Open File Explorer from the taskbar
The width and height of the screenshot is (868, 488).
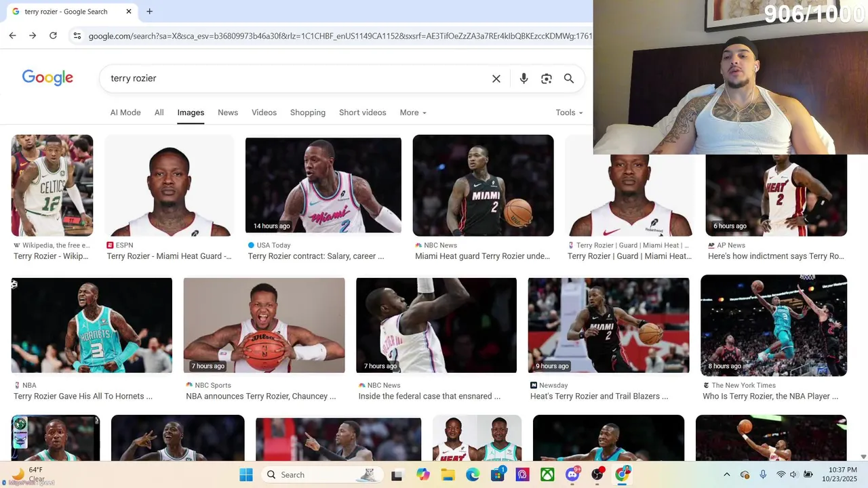click(x=448, y=474)
